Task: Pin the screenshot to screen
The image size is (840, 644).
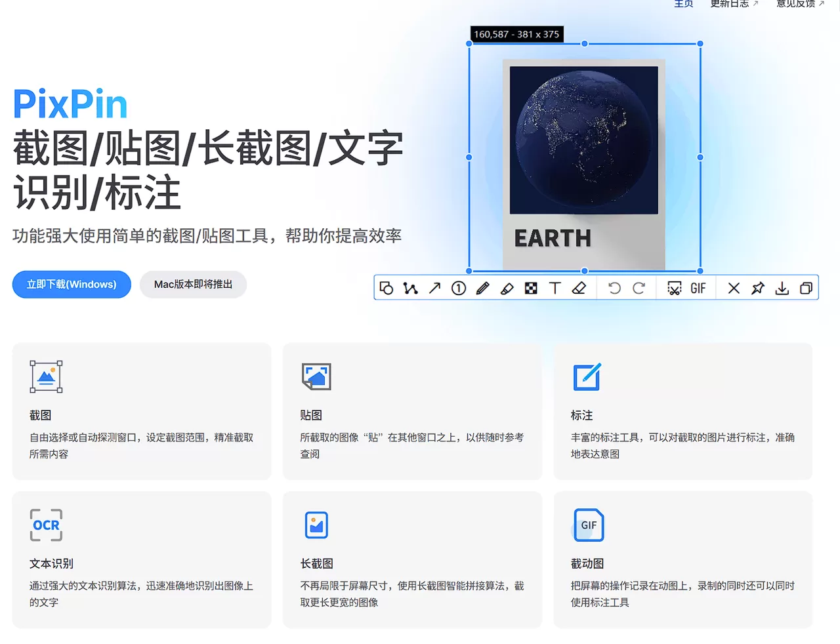Action: click(758, 287)
